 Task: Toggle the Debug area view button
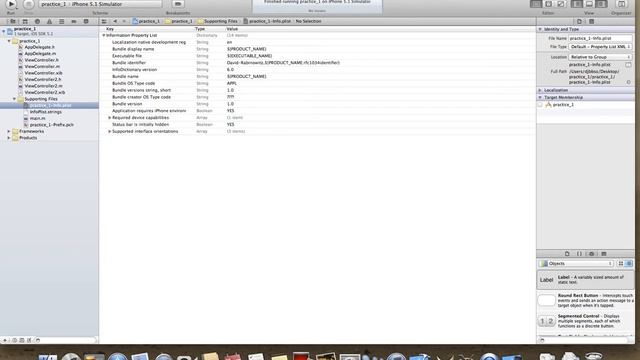(x=589, y=4)
